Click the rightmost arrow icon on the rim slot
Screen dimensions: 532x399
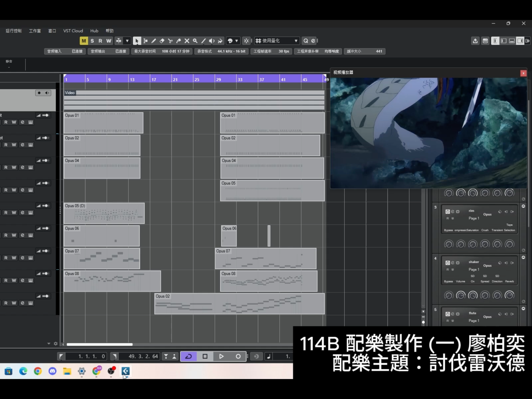[x=512, y=212]
